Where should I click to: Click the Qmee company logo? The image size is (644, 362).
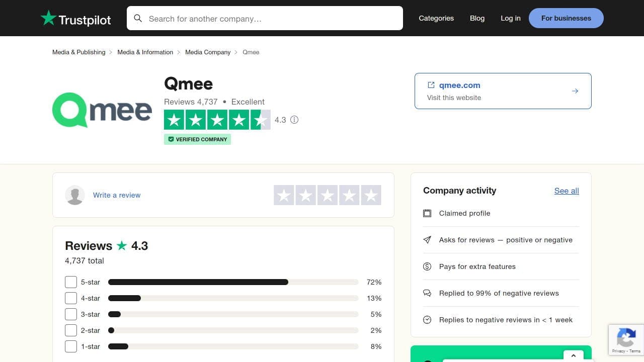(102, 110)
